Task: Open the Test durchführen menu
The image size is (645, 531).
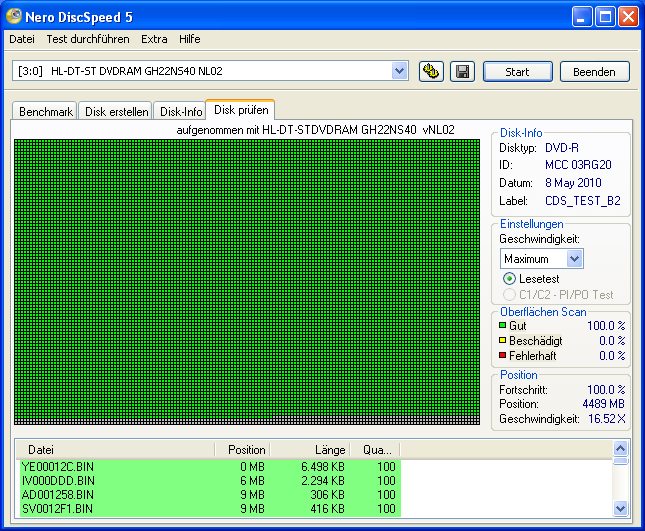Action: pyautogui.click(x=88, y=39)
